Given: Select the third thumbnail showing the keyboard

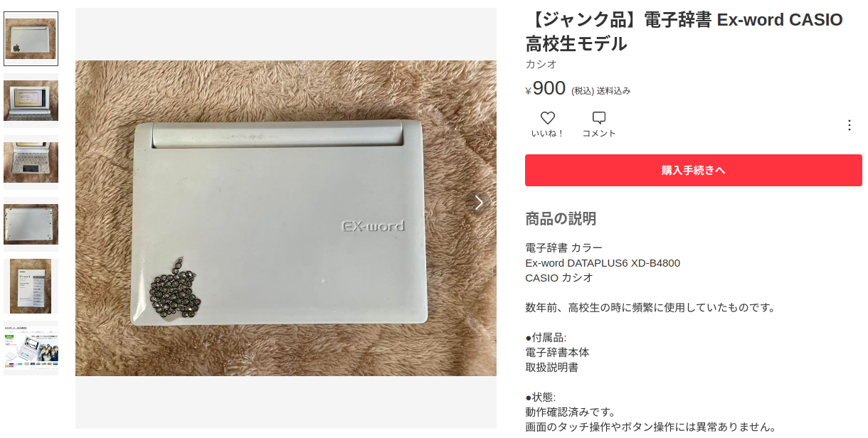Looking at the screenshot, I should point(31,162).
